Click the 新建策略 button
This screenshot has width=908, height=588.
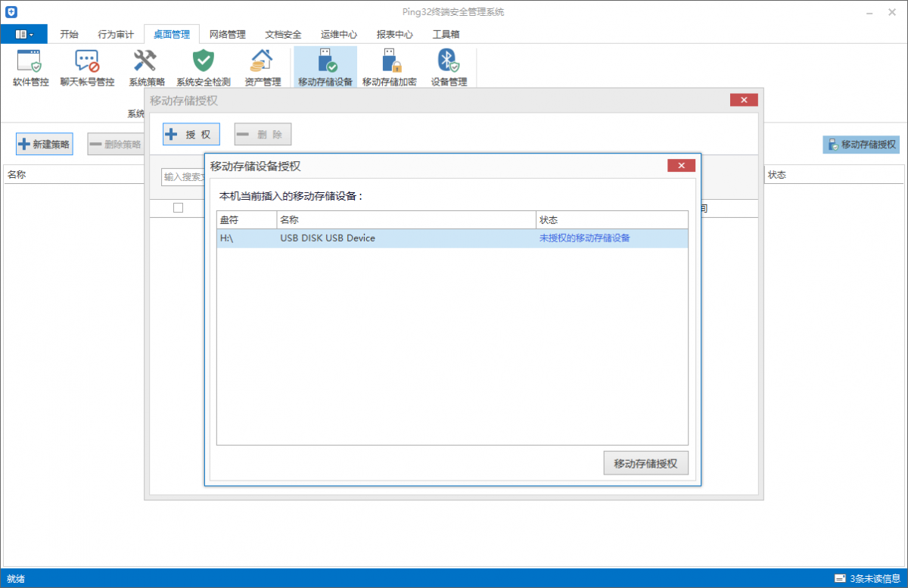point(45,144)
